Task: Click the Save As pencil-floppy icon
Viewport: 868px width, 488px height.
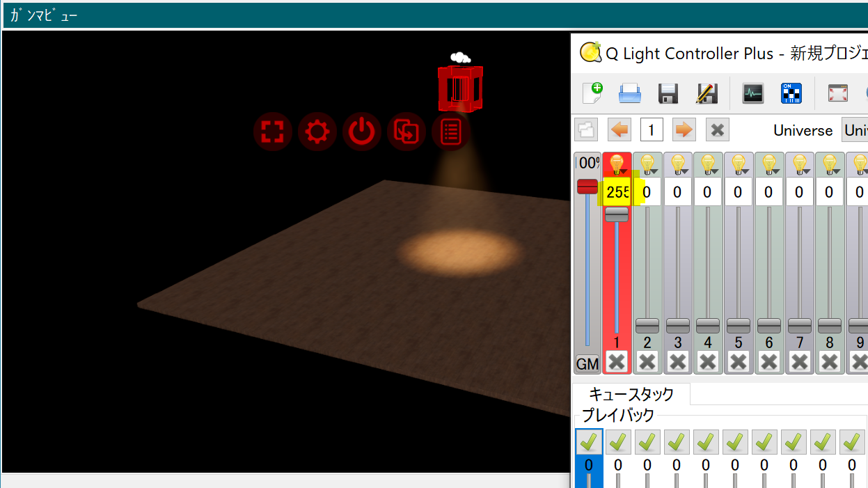Action: coord(707,93)
